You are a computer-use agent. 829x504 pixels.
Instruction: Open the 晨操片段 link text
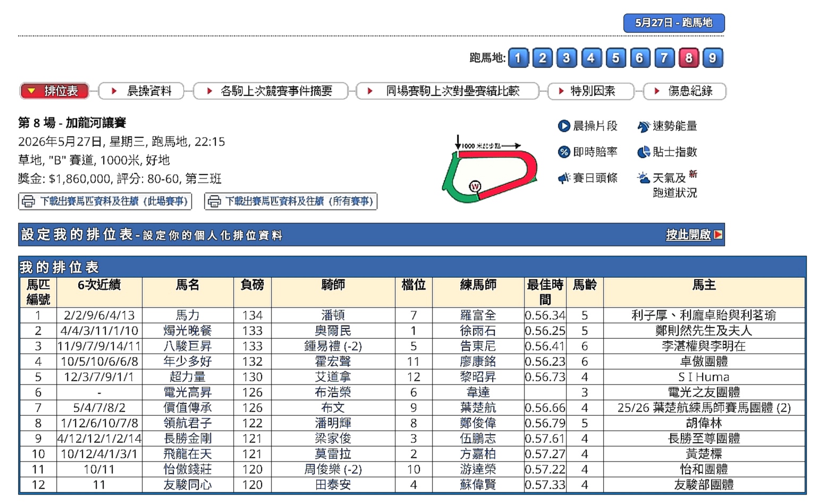[x=595, y=126]
